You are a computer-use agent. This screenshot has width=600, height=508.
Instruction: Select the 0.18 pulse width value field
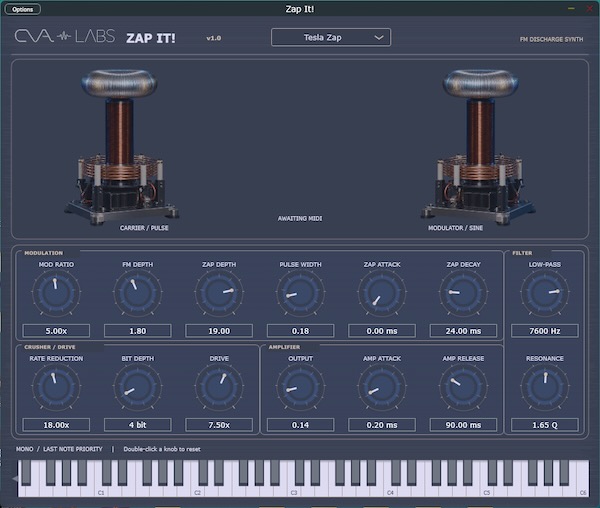coord(300,331)
